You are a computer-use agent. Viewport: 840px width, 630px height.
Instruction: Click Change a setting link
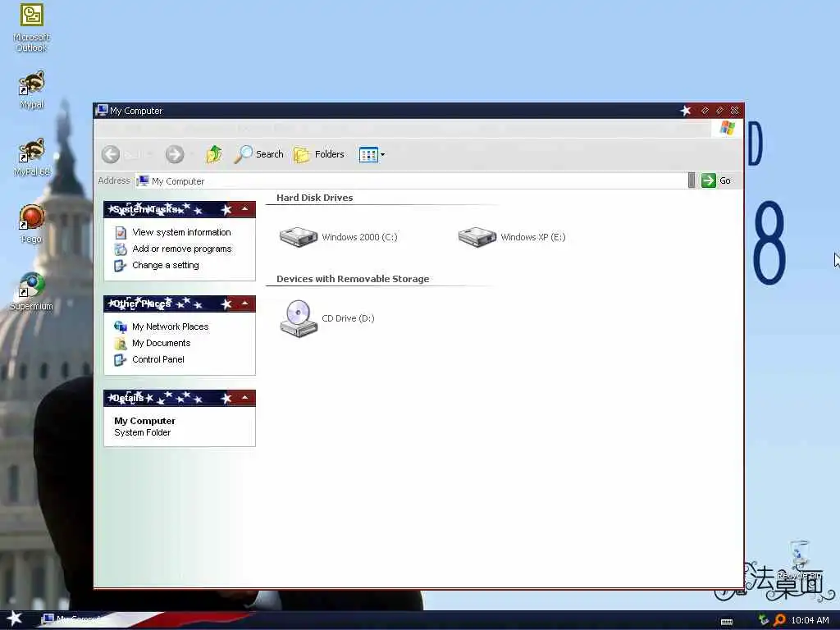pos(166,265)
